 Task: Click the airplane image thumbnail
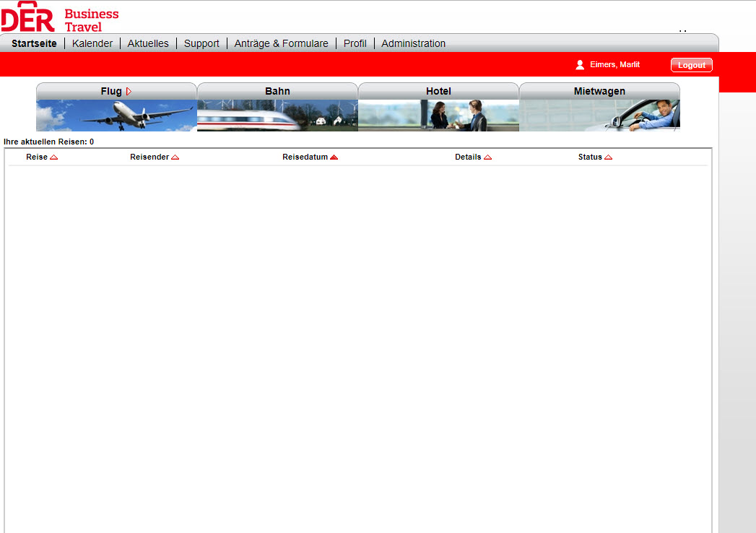(116, 116)
